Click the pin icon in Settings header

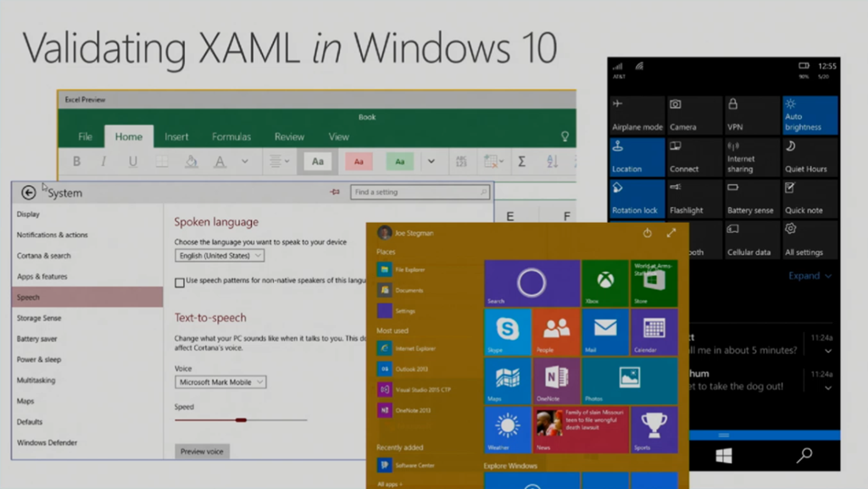coord(335,192)
